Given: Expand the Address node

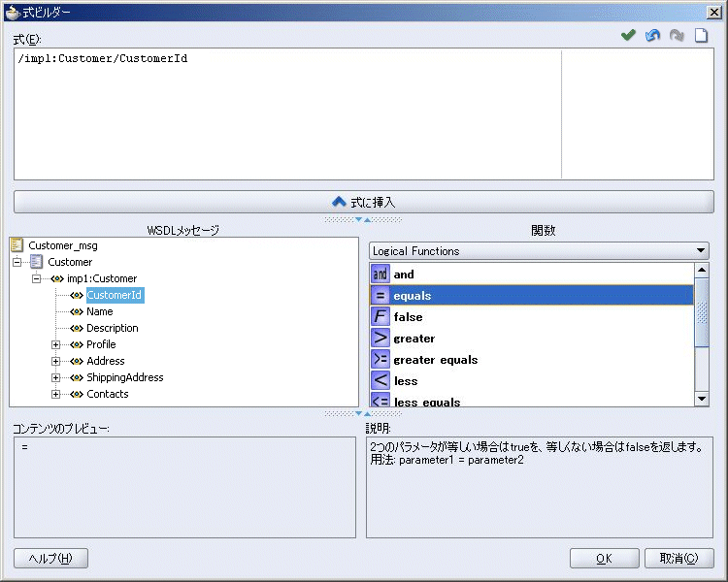Looking at the screenshot, I should (55, 361).
